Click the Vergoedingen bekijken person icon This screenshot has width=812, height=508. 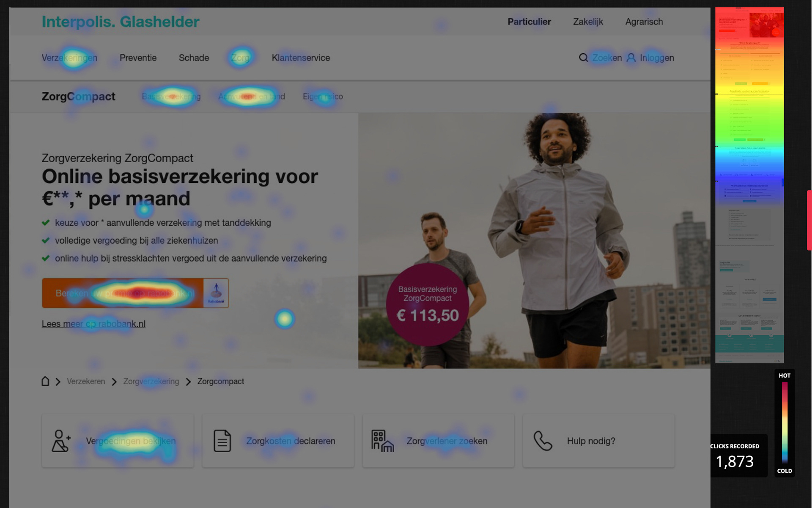click(x=61, y=441)
